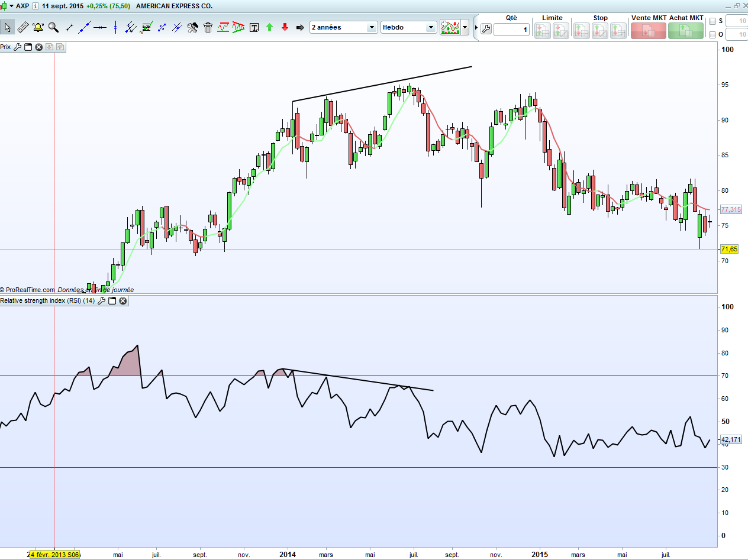Select the triangle pattern drawing tool
Screen dimensions: 748x560
[238, 27]
